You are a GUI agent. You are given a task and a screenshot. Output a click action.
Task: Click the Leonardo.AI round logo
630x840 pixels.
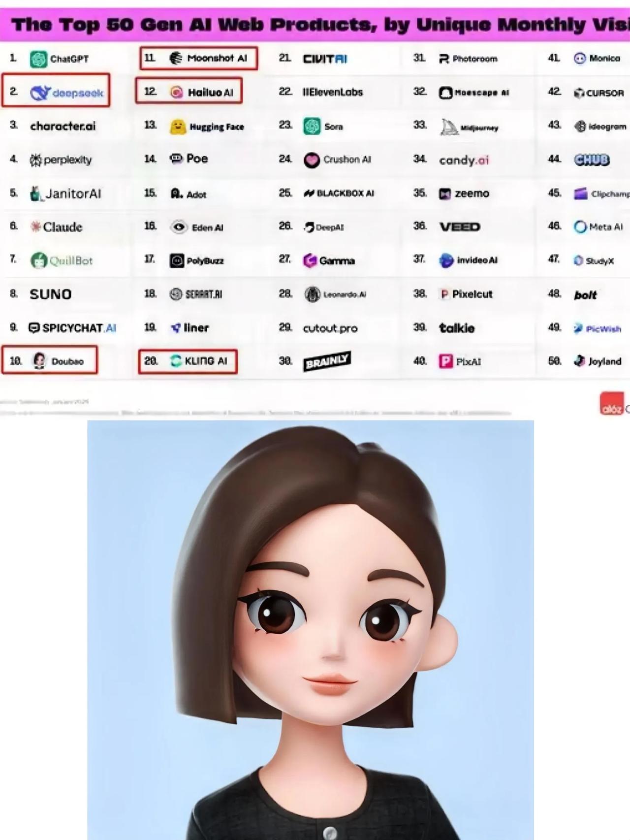[x=312, y=294]
